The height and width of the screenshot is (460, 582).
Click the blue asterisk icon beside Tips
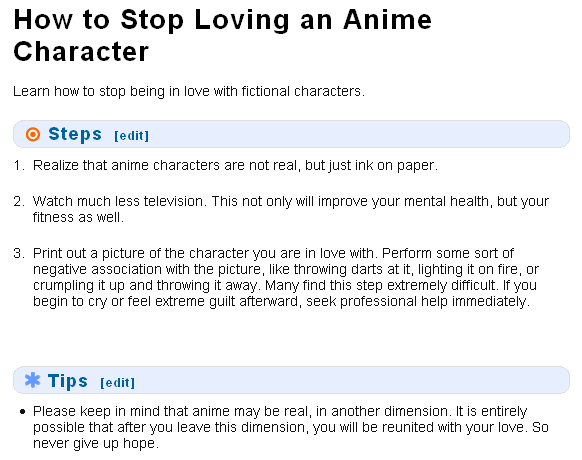pyautogui.click(x=33, y=380)
